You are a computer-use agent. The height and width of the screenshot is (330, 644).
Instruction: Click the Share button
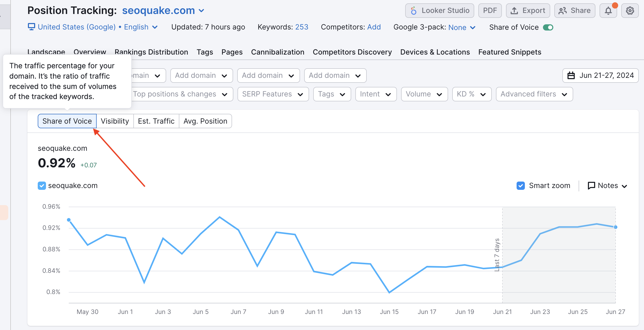point(575,11)
